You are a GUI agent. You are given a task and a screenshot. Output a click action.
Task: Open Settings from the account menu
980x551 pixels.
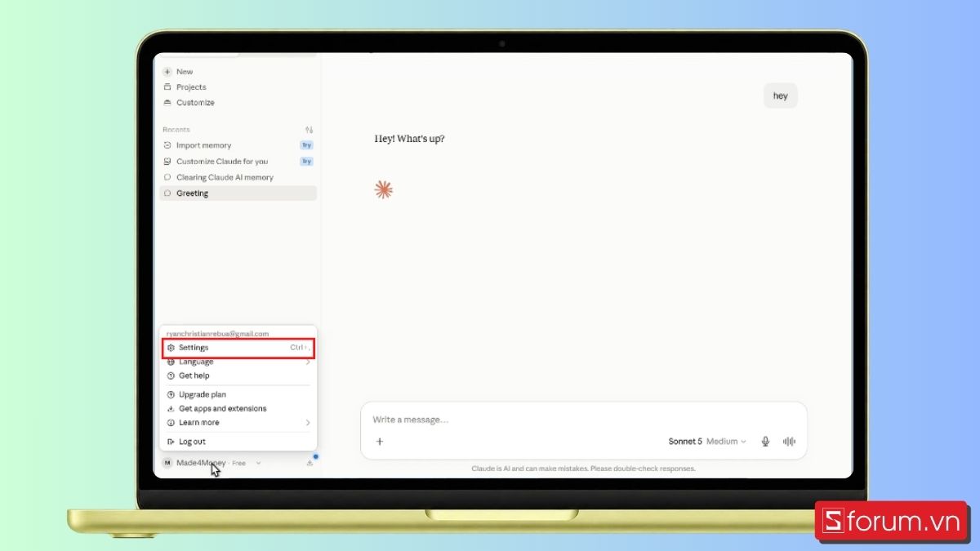(238, 348)
